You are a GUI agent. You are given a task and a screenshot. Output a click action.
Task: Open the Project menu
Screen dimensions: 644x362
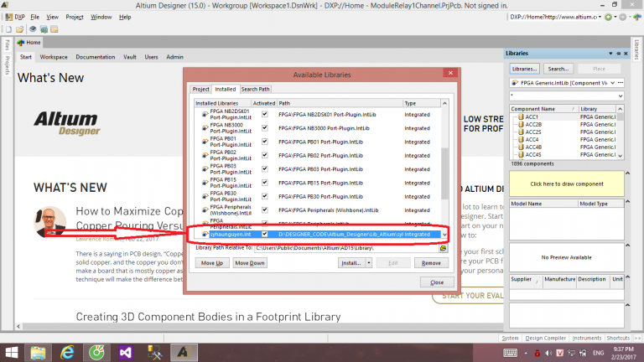(x=75, y=18)
